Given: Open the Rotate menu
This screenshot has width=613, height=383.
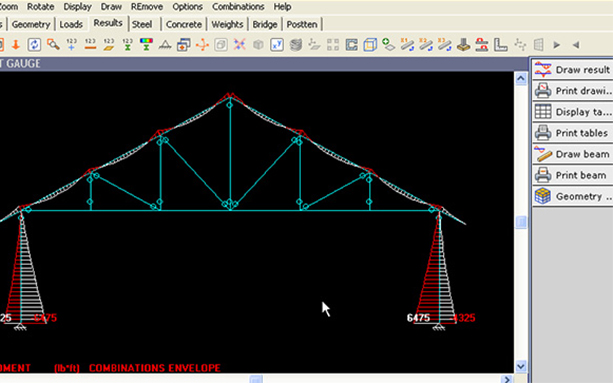Looking at the screenshot, I should coord(40,7).
